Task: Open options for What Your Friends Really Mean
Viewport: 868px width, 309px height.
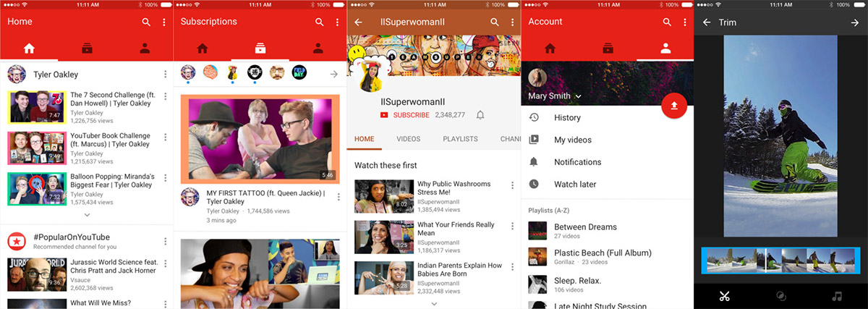Action: (513, 227)
